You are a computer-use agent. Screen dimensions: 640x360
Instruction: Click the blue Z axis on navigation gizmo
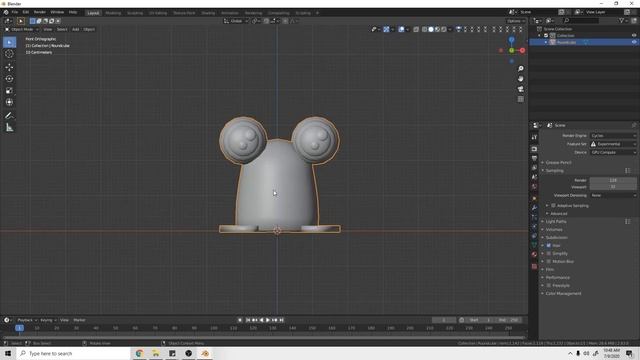coord(511,40)
